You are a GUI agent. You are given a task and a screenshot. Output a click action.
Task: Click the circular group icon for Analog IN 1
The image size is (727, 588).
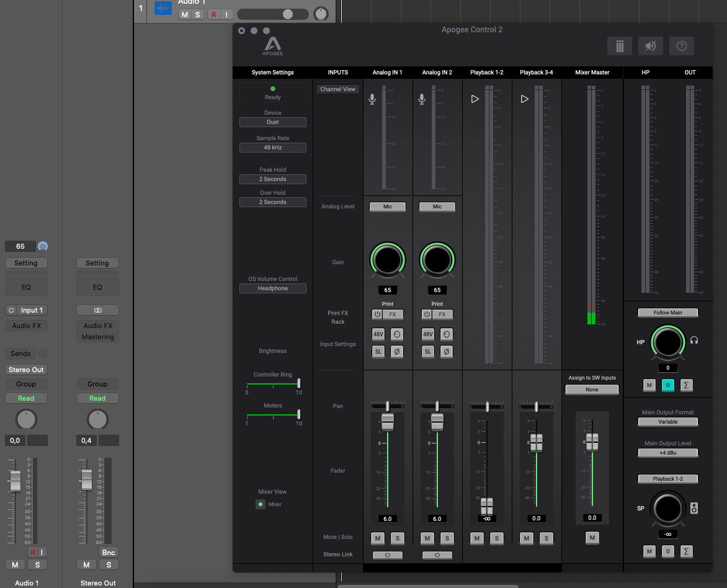coord(397,334)
